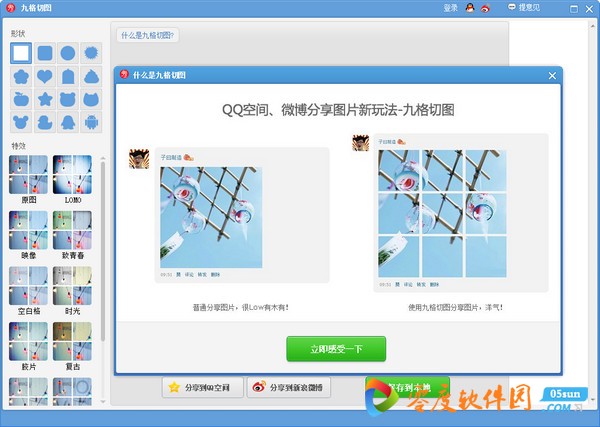
Task: Click the 九格切图 app logo in title bar
Action: (11, 8)
